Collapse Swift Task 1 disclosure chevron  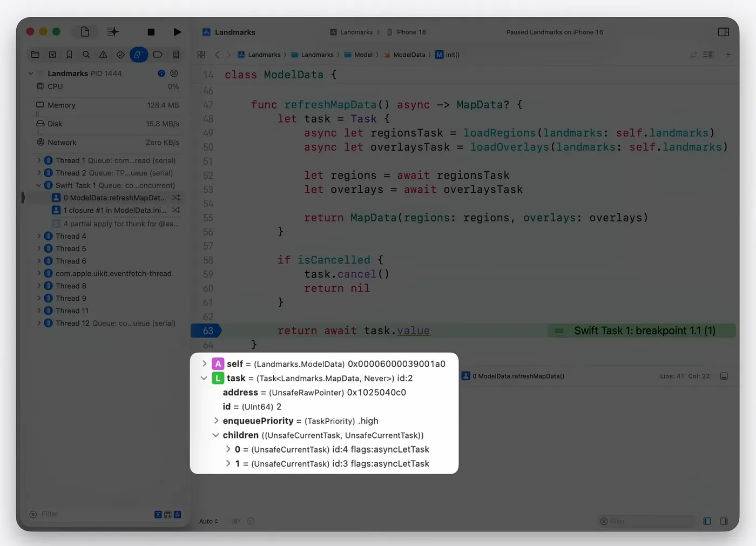click(x=39, y=185)
